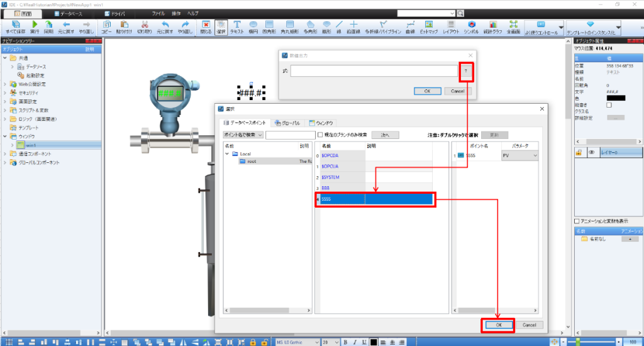Open the ポイント名で検索 combo box
Viewport: 644px width, 346px height.
click(243, 135)
